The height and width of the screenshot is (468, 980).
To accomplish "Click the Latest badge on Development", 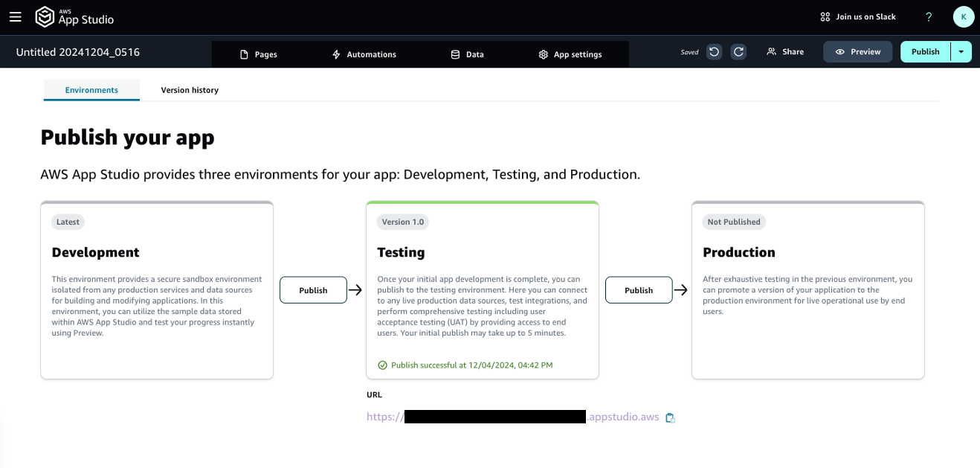I will pos(68,222).
